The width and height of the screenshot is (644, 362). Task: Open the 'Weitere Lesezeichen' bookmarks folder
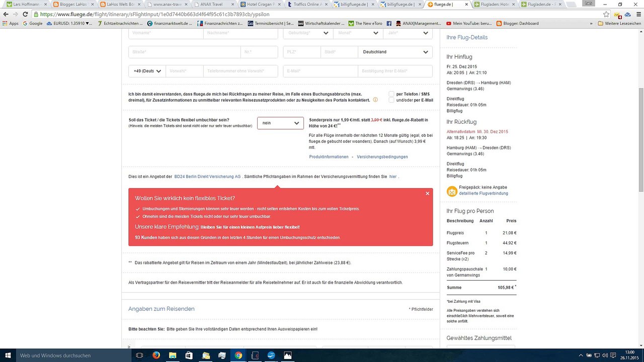tap(619, 24)
